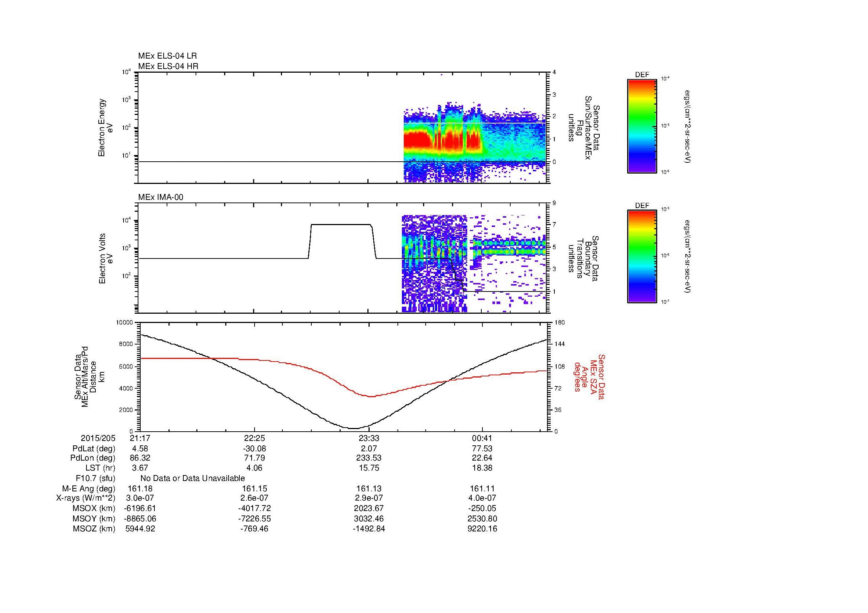Click the '2015/205' date label
This screenshot has width=868, height=613.
(98, 438)
